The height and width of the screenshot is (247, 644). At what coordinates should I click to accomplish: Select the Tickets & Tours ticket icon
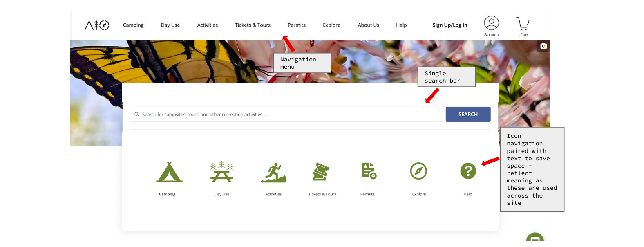[321, 171]
